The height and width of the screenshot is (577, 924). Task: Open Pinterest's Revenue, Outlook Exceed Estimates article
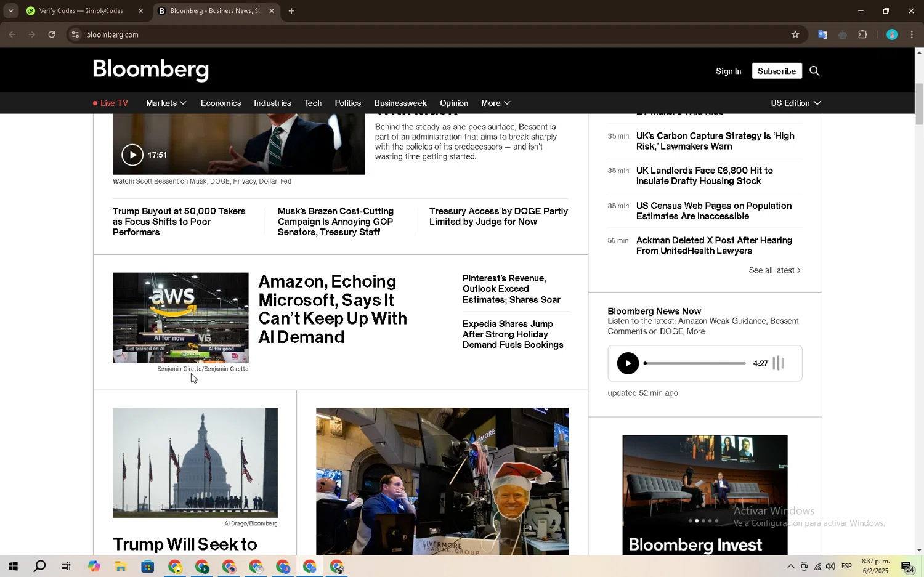[x=511, y=289]
